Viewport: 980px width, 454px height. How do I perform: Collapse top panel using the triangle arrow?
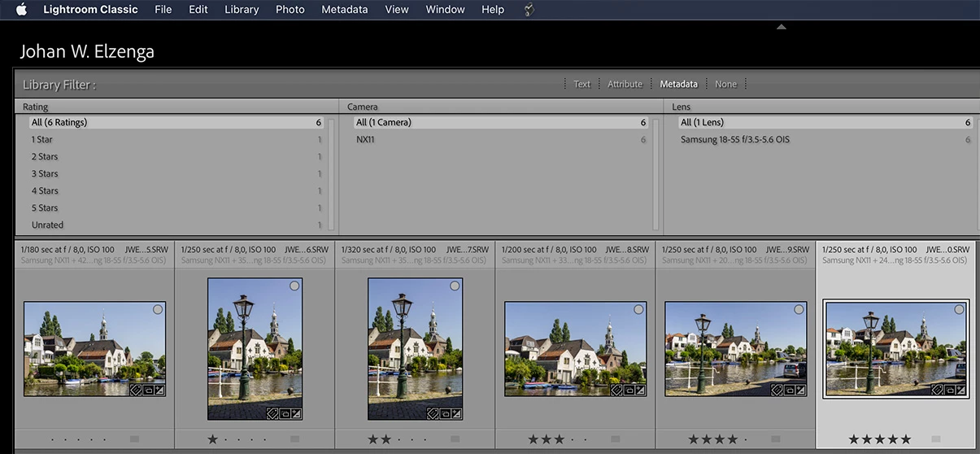[x=781, y=27]
